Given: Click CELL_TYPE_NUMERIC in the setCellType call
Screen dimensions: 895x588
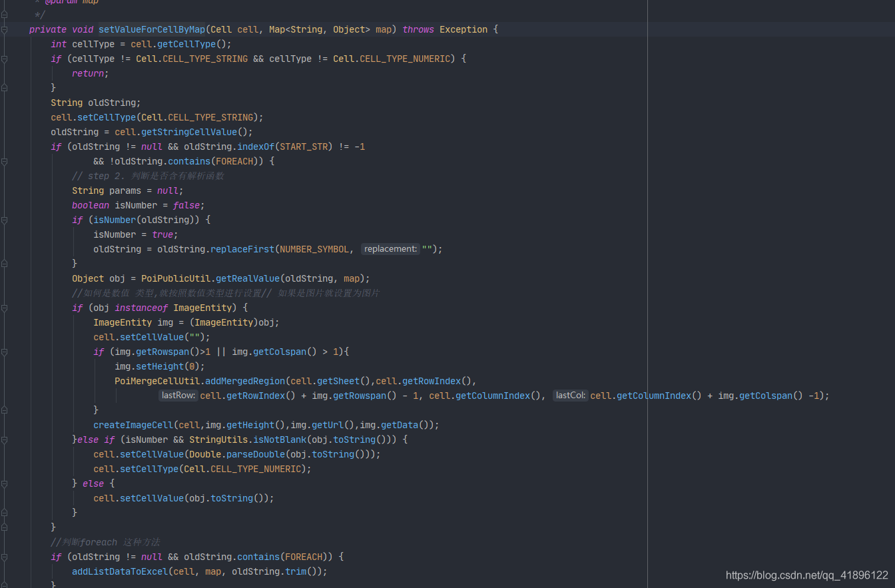Looking at the screenshot, I should coord(256,469).
